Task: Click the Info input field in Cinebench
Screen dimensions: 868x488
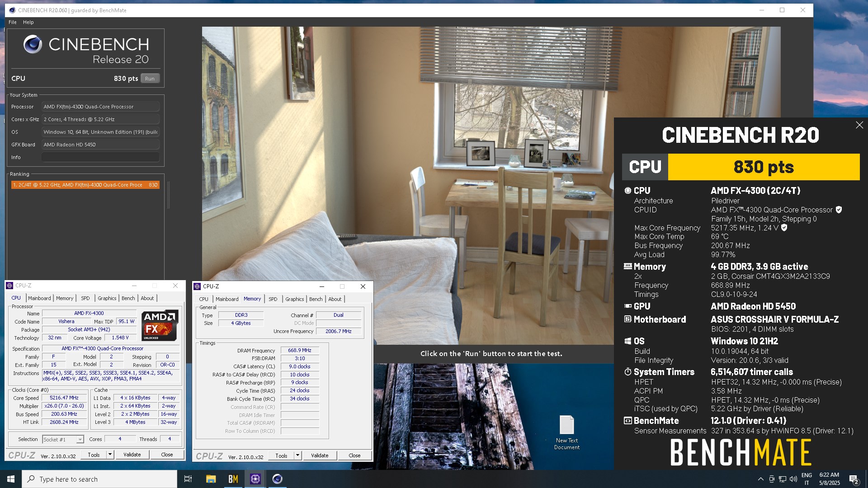Action: coord(100,157)
